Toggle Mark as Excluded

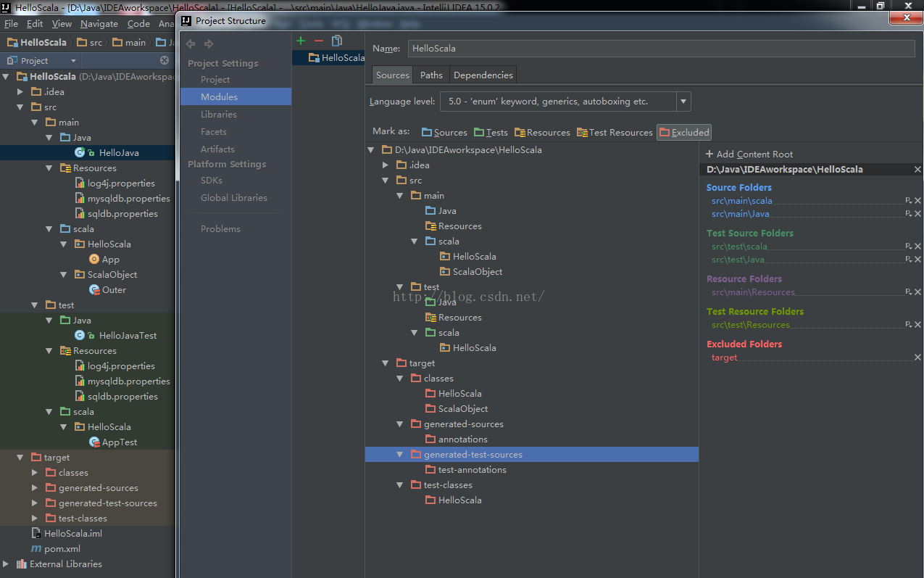(684, 132)
